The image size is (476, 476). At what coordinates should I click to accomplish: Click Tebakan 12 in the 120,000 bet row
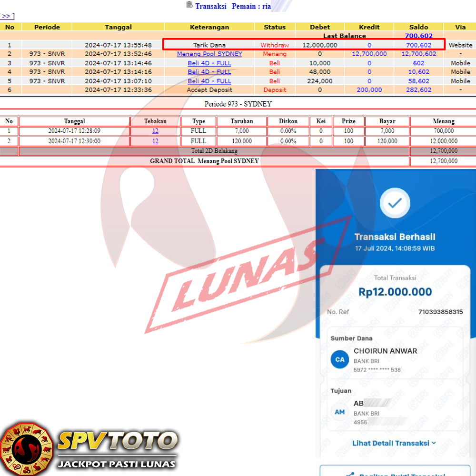[x=155, y=141]
